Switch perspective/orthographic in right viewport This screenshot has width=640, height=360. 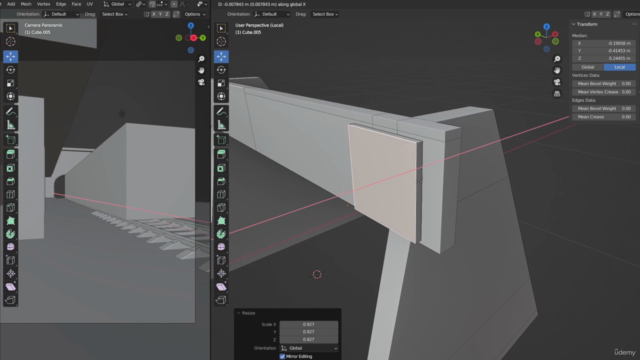click(x=557, y=94)
